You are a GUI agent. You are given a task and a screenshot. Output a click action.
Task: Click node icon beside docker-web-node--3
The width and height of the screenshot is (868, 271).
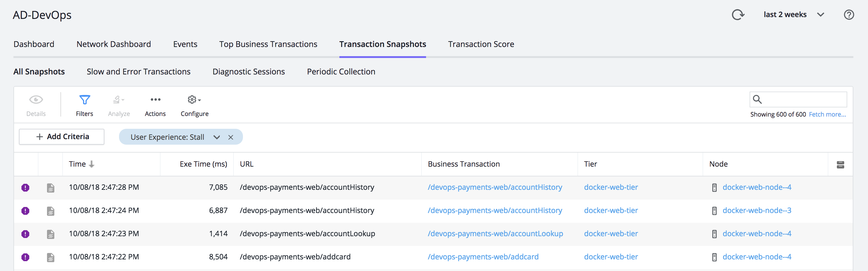(x=714, y=211)
